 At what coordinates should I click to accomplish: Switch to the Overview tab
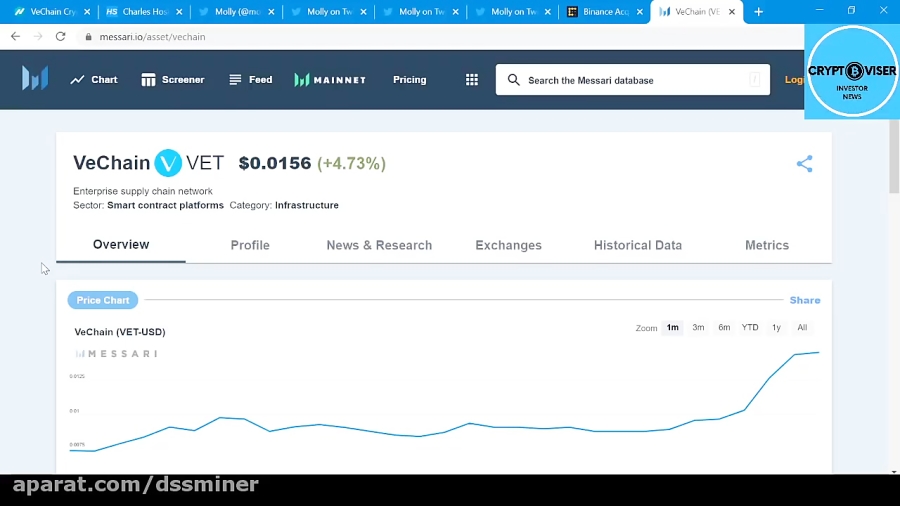pos(121,244)
